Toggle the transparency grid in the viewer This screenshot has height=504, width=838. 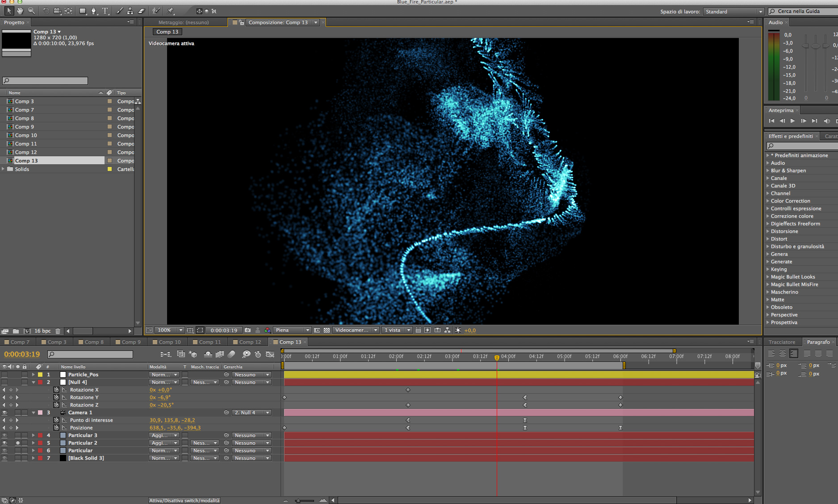tap(327, 330)
